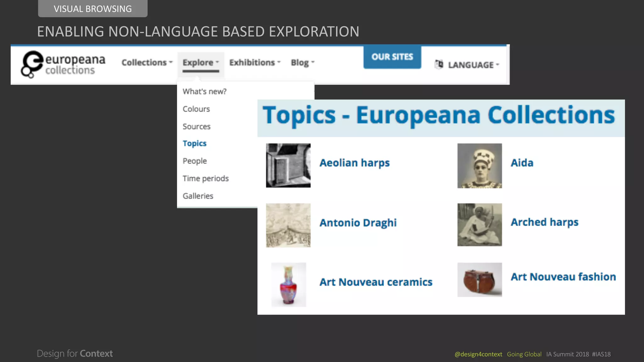Image resolution: width=644 pixels, height=362 pixels.
Task: Open the Collections dropdown menu
Action: [x=147, y=63]
